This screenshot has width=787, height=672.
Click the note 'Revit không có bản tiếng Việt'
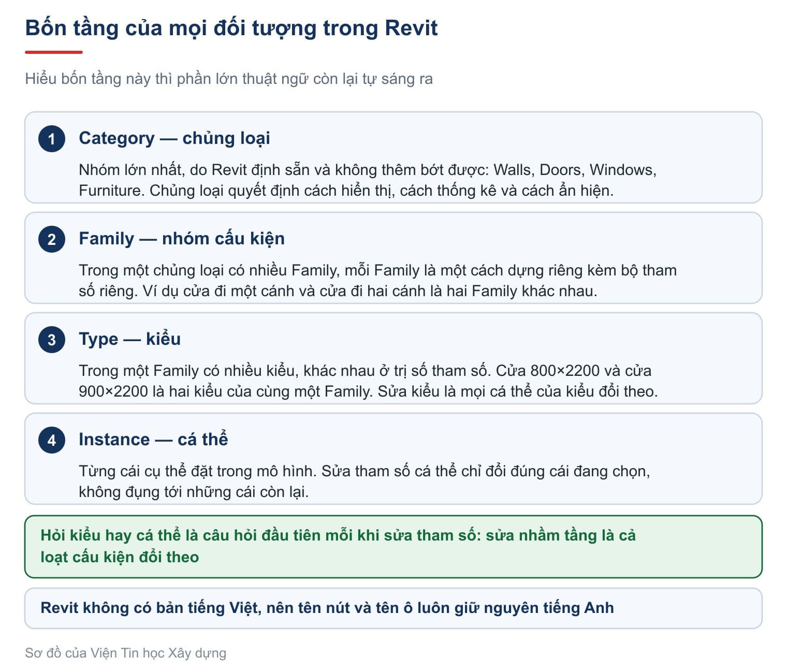(x=393, y=608)
